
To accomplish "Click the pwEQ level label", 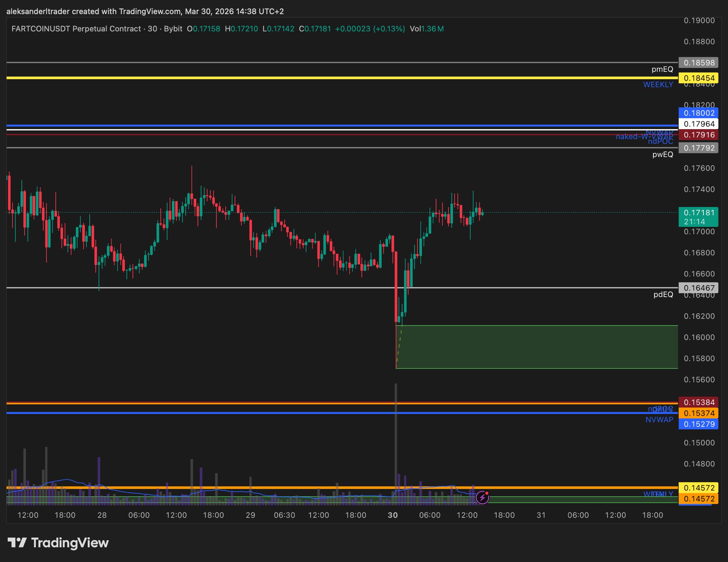I will (x=662, y=154).
